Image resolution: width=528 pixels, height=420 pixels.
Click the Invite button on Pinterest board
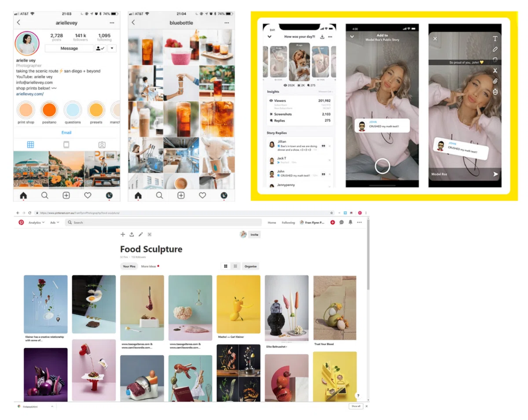tap(254, 235)
